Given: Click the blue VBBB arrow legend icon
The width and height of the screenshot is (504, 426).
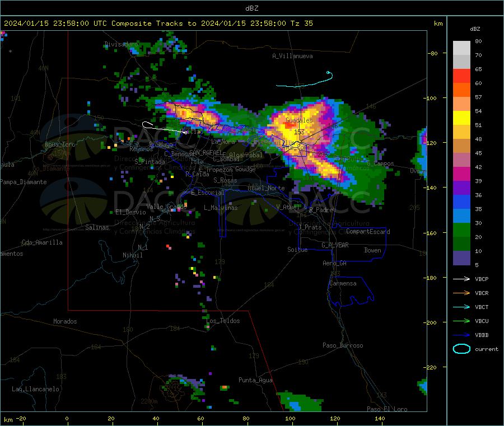Looking at the screenshot, I should click(461, 335).
